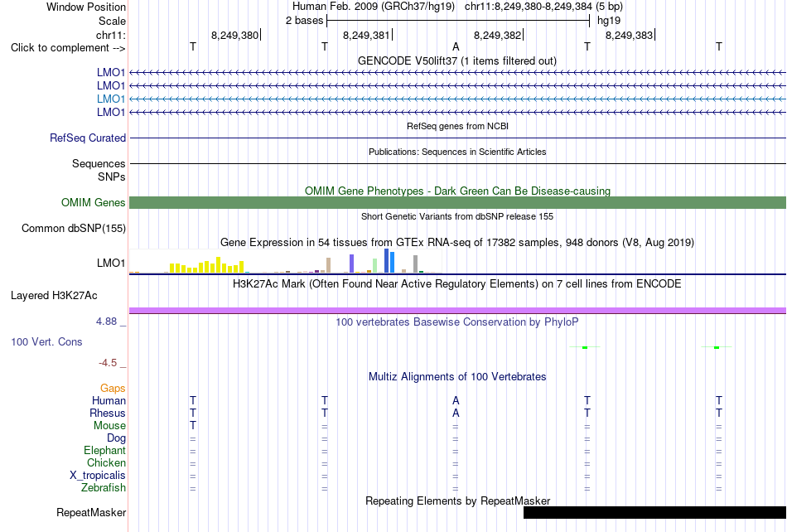Click the 100 Vert. Cons label
Image resolution: width=787 pixels, height=532 pixels.
[46, 341]
